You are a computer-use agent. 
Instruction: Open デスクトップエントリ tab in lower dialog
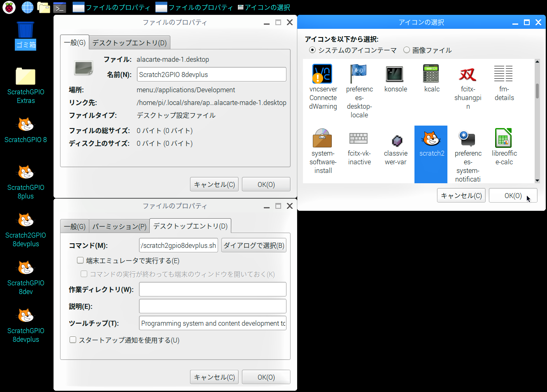pos(190,226)
